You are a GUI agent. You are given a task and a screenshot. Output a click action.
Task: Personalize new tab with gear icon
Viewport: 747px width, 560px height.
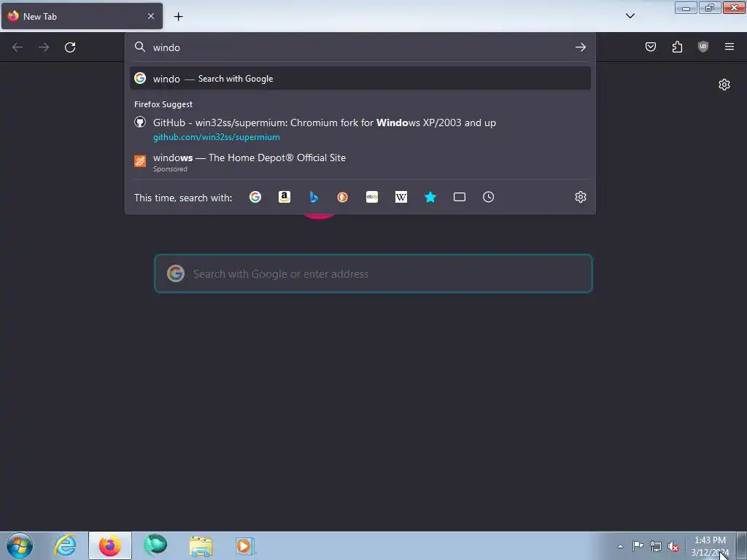pyautogui.click(x=724, y=85)
